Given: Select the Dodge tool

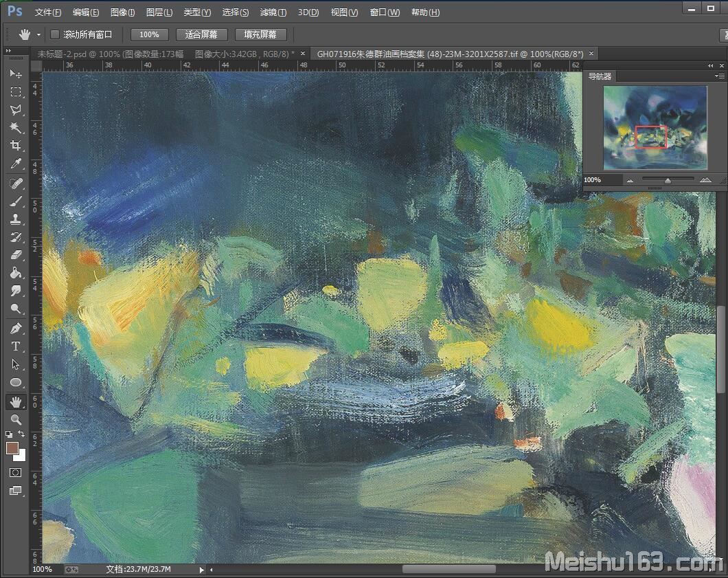Looking at the screenshot, I should tap(15, 309).
